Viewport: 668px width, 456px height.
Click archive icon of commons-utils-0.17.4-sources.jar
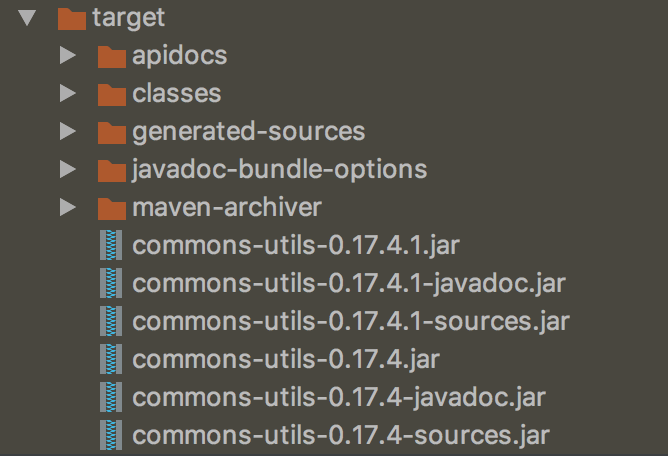(x=111, y=435)
